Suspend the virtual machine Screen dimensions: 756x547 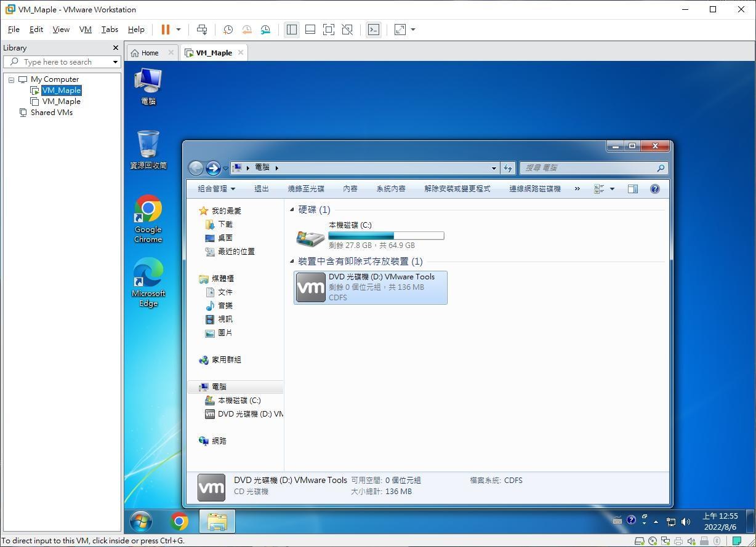[x=164, y=29]
